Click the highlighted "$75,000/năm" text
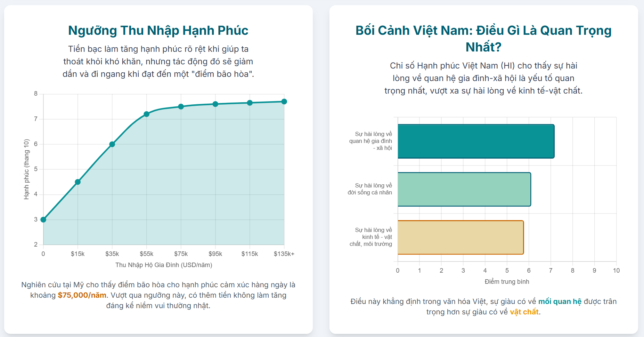The height and width of the screenshot is (337, 644). tap(82, 295)
